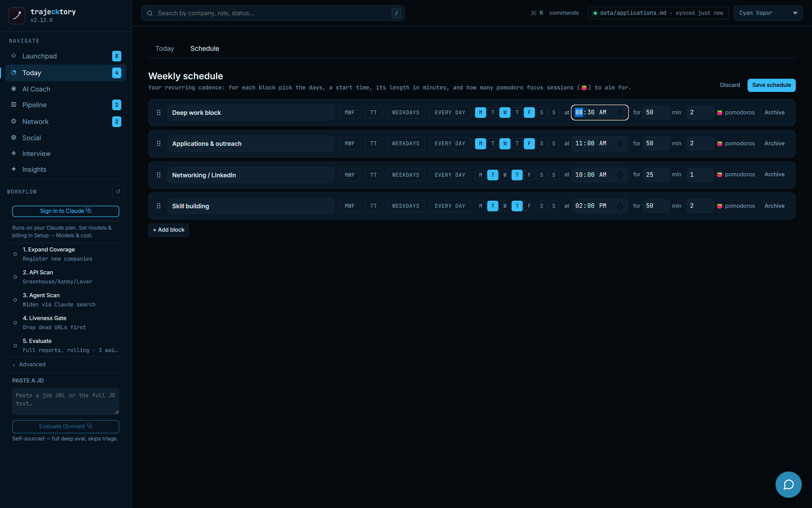Open time picker clock for Deep work block

620,113
